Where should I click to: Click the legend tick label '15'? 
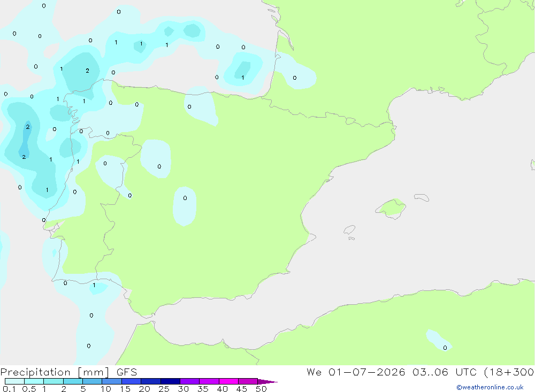(x=125, y=389)
